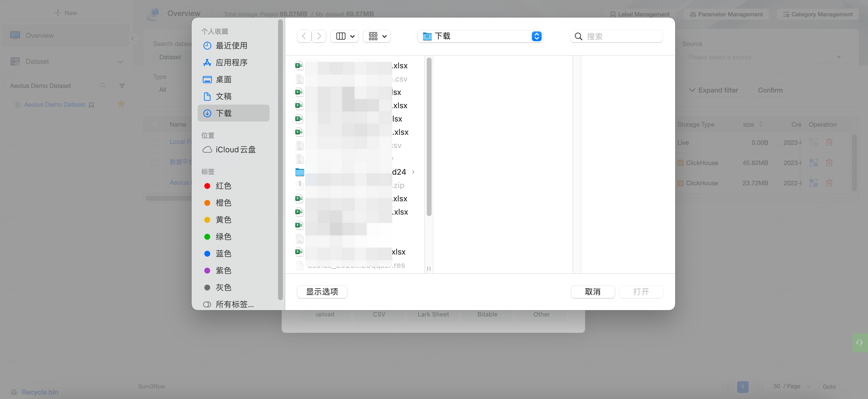Viewport: 868px width, 399px height.
Task: Click the 显示选项 button
Action: pyautogui.click(x=322, y=291)
